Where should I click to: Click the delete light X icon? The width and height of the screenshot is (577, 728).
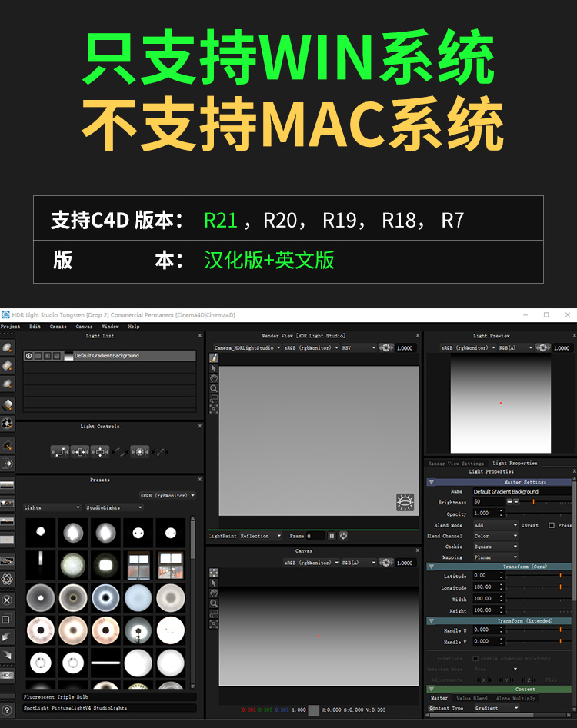(x=7, y=600)
